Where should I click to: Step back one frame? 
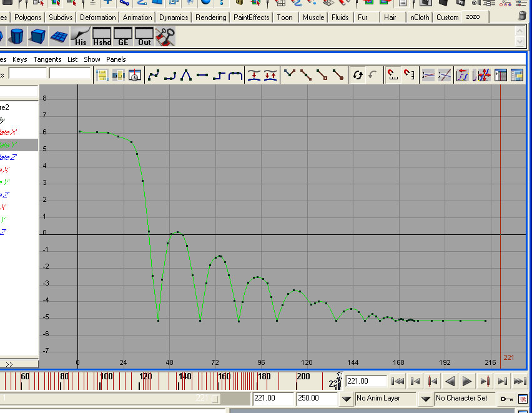pyautogui.click(x=415, y=381)
